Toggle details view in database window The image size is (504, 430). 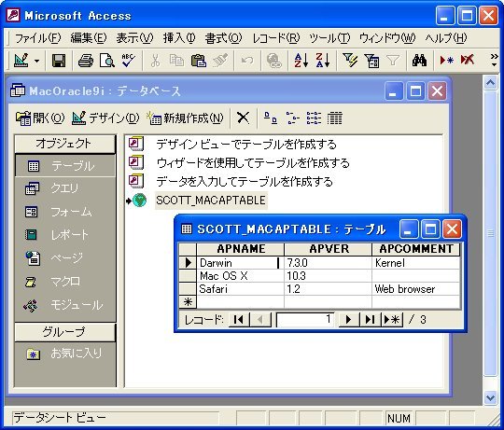pyautogui.click(x=335, y=118)
